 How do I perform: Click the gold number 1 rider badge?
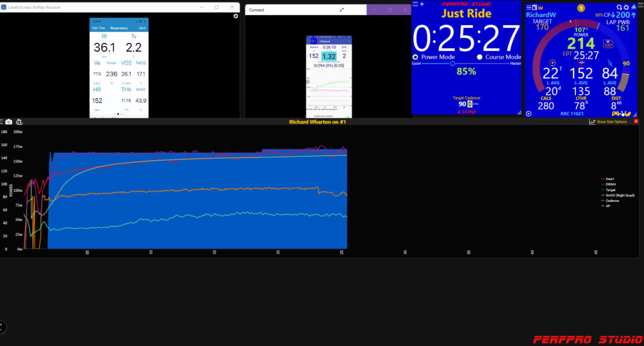pyautogui.click(x=580, y=8)
